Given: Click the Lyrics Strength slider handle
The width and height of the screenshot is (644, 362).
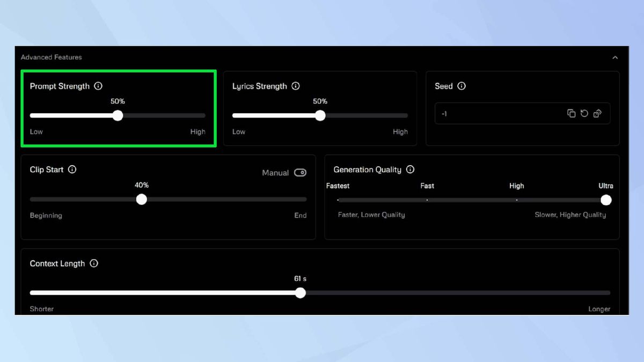Looking at the screenshot, I should pyautogui.click(x=320, y=115).
